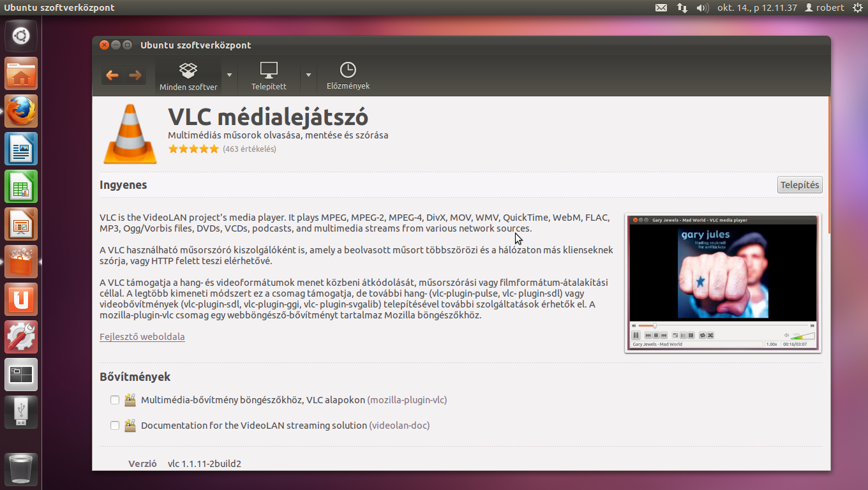Expand the Telepített dropdown arrow

point(308,75)
